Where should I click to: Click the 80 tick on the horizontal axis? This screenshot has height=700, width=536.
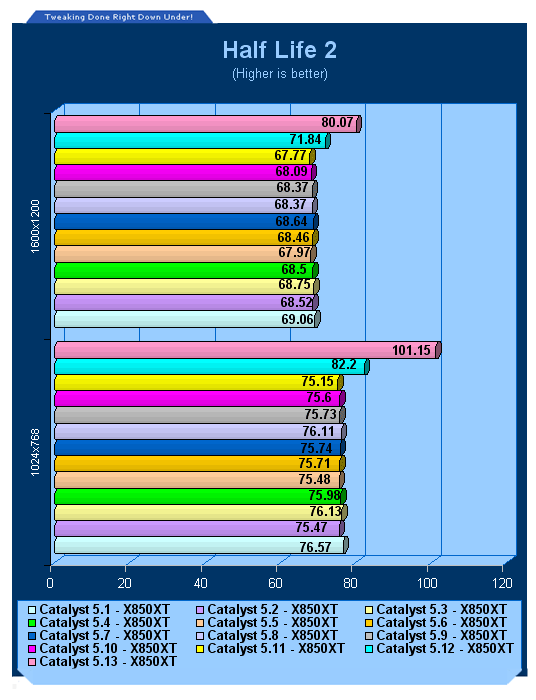[350, 583]
